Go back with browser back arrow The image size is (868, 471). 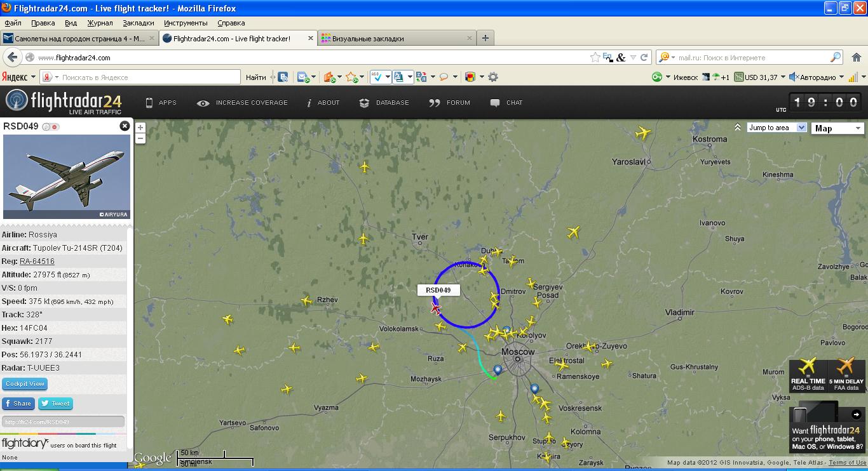coord(12,57)
